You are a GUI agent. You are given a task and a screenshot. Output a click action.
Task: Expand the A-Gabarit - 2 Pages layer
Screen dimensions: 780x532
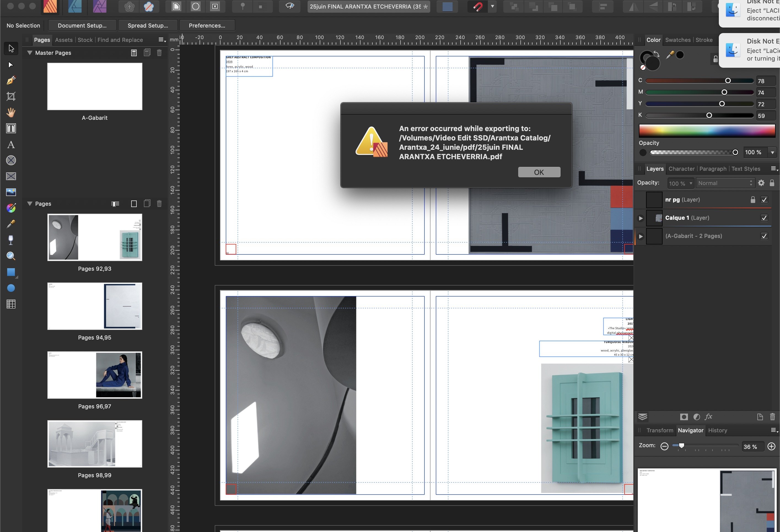pos(640,236)
